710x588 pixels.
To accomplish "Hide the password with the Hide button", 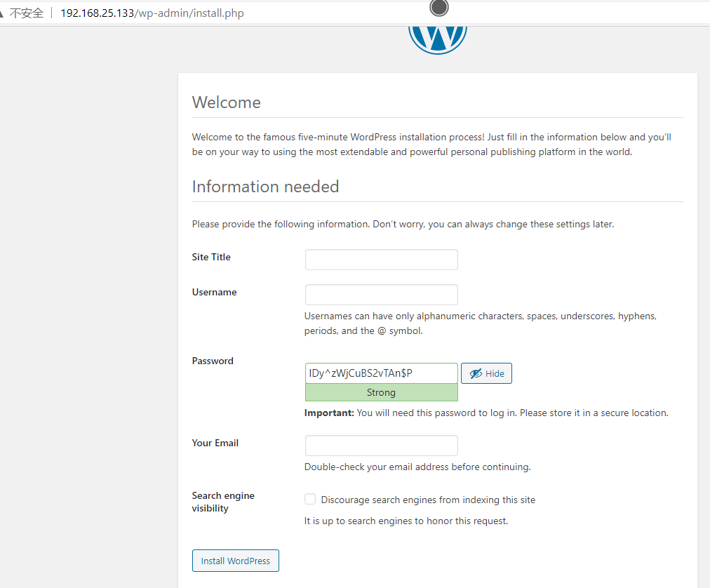I will point(486,373).
